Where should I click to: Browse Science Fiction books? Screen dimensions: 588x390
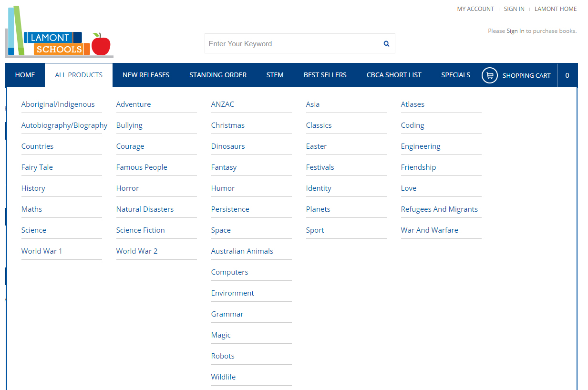tap(140, 230)
